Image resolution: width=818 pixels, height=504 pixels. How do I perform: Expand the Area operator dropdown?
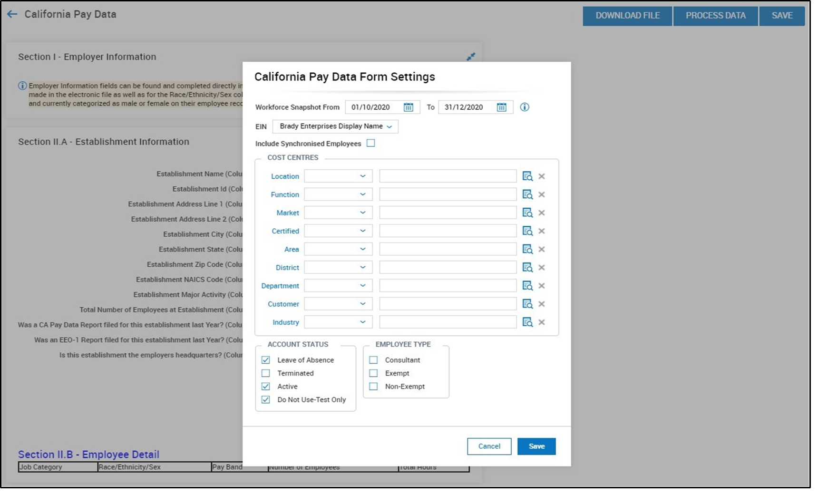click(338, 249)
